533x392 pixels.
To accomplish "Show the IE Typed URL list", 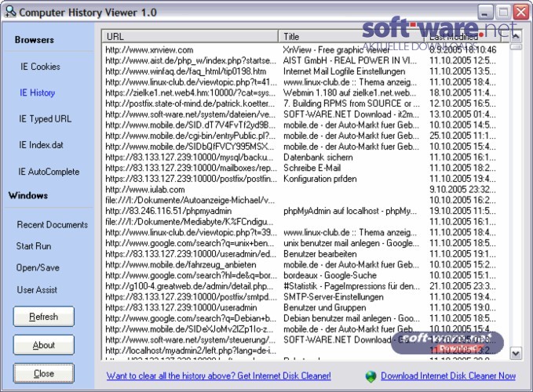I will coord(46,119).
